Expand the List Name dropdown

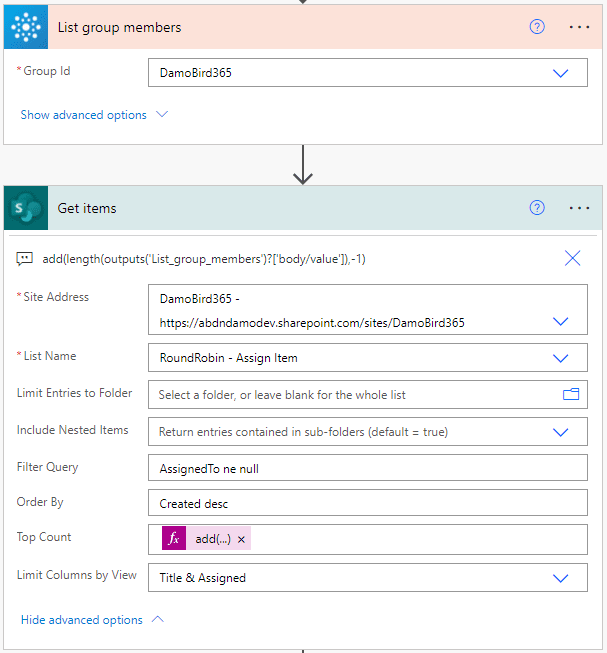560,358
